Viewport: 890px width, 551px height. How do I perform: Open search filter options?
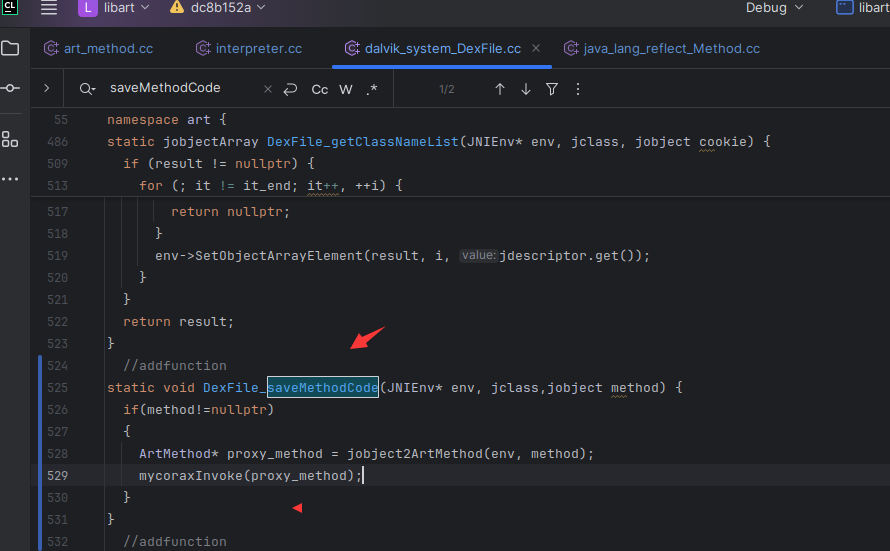552,89
